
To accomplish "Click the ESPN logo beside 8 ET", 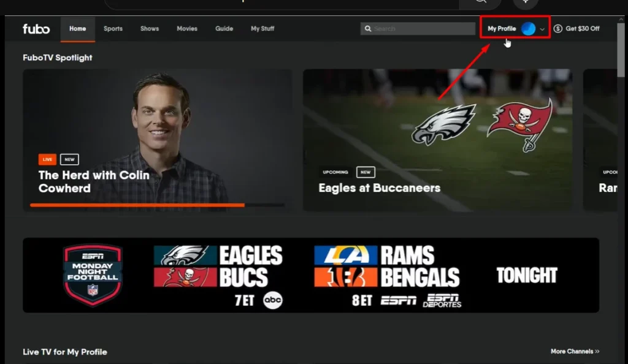I will pos(398,300).
